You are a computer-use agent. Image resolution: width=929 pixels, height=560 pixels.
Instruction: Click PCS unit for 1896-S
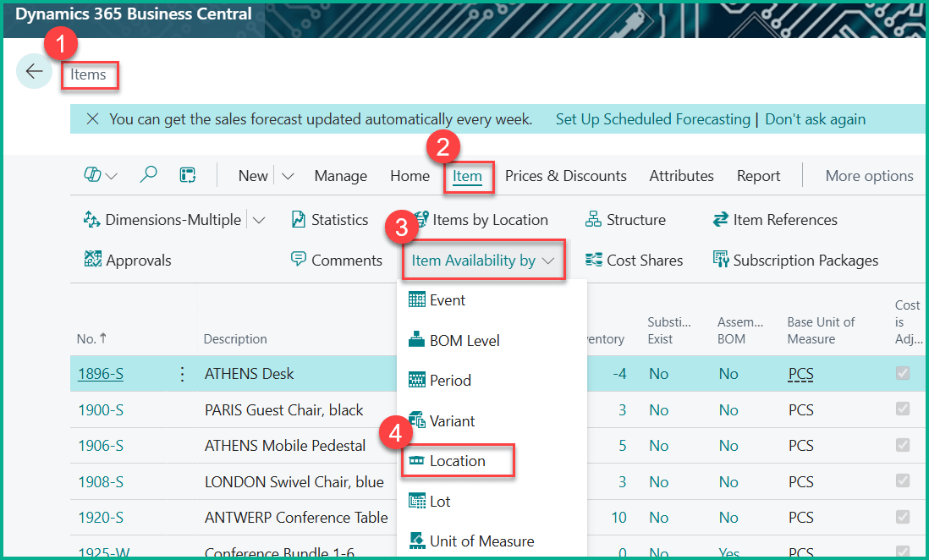click(801, 374)
